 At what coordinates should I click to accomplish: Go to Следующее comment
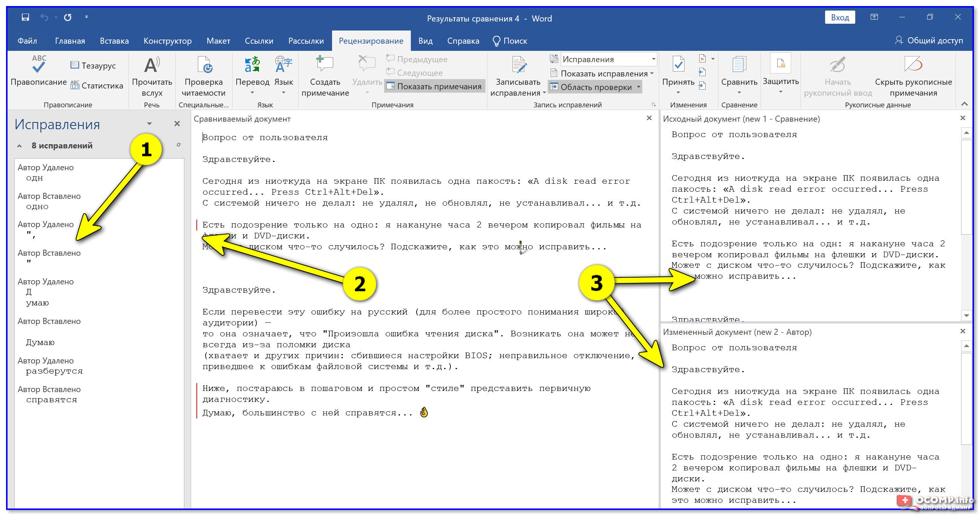coord(414,73)
